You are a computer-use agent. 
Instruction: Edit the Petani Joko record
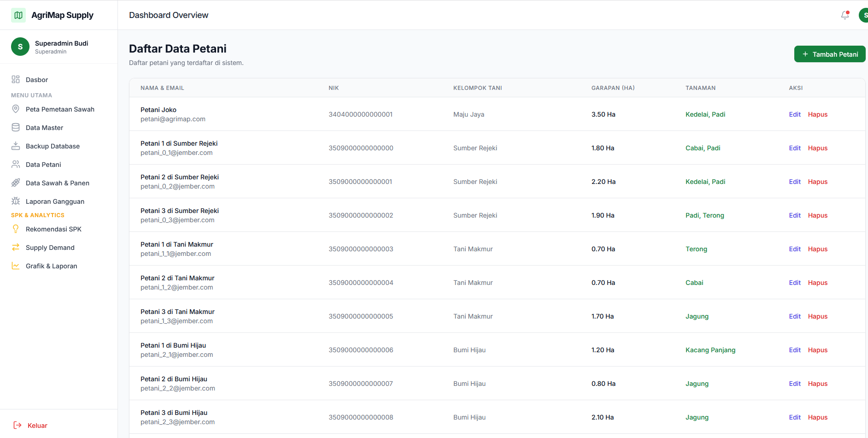tap(794, 114)
